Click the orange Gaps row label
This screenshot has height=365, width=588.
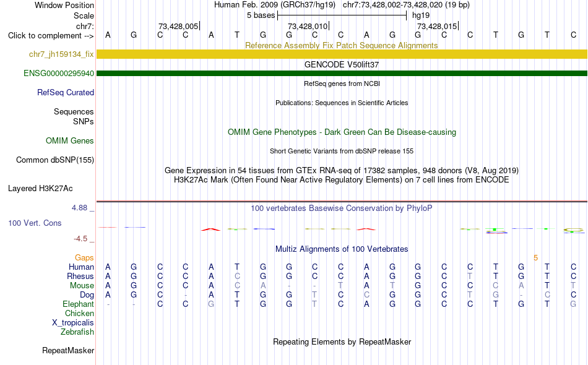click(x=84, y=257)
